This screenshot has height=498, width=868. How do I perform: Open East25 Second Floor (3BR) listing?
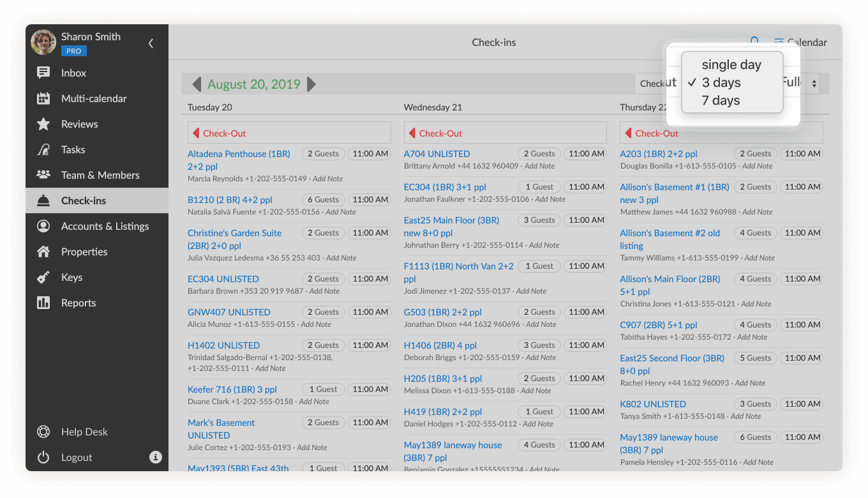672,365
